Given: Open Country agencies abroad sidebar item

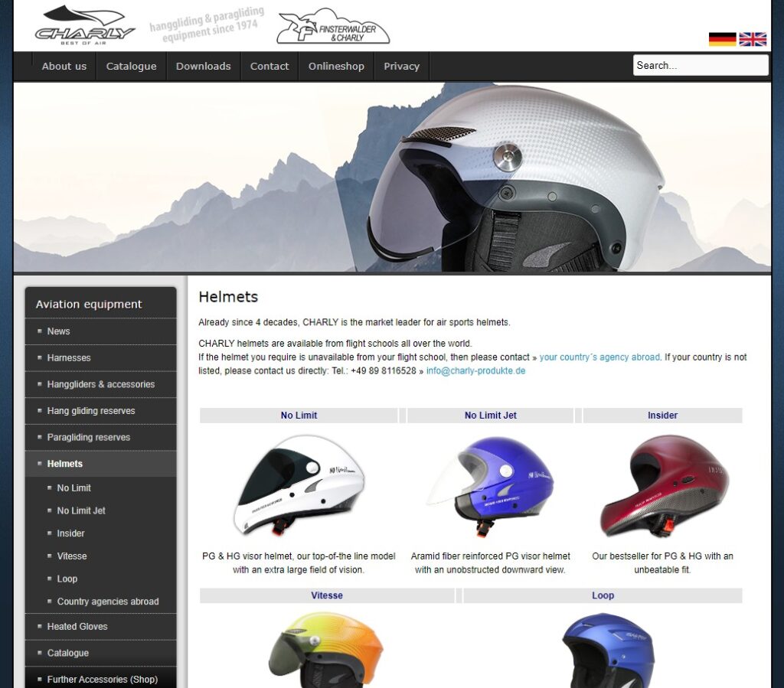Looking at the screenshot, I should click(107, 602).
